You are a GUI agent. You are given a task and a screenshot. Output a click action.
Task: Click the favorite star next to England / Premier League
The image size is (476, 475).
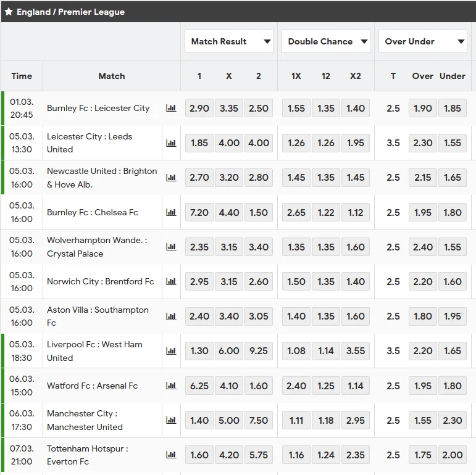[x=9, y=12]
